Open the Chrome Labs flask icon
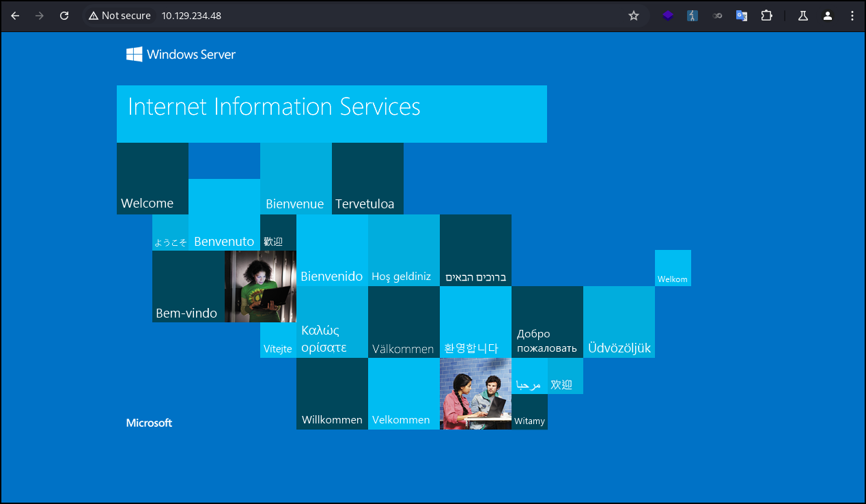Viewport: 866px width, 504px height. (803, 16)
